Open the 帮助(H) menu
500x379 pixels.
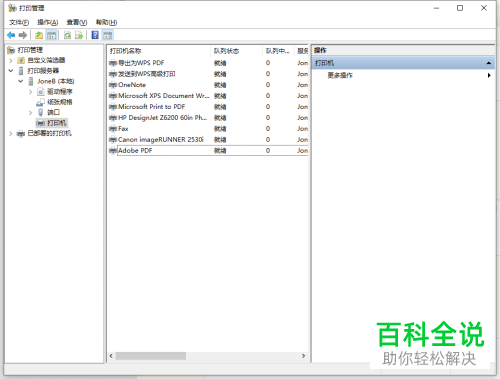pos(106,22)
